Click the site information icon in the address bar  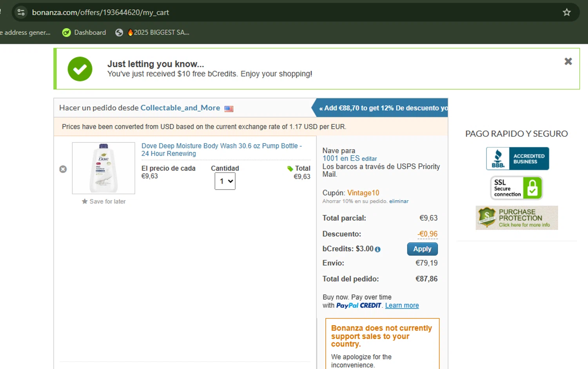click(x=21, y=13)
